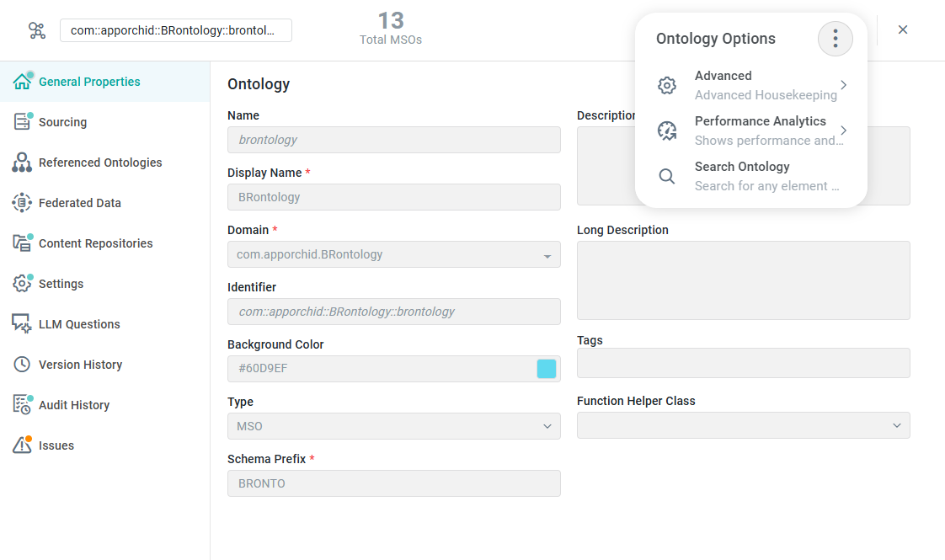
Task: Open the Domain dropdown
Action: (x=394, y=254)
